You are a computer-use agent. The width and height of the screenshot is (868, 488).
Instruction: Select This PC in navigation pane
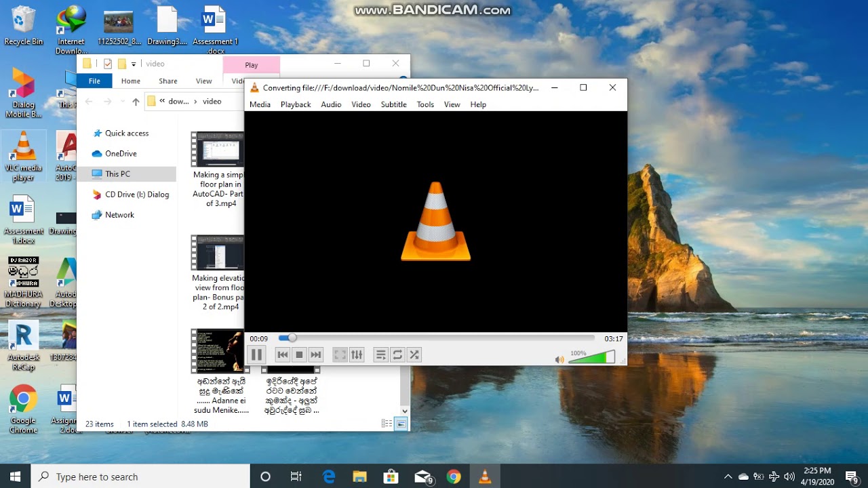pyautogui.click(x=126, y=174)
